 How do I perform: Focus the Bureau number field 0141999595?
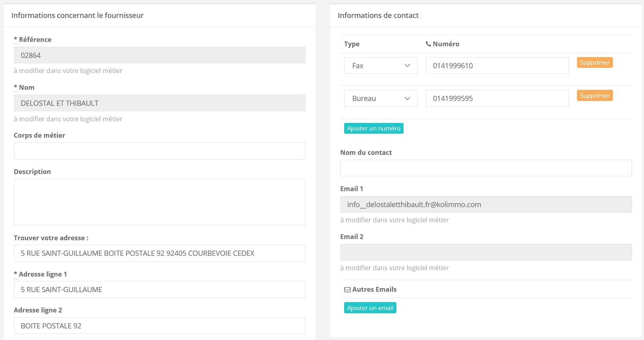pos(497,98)
